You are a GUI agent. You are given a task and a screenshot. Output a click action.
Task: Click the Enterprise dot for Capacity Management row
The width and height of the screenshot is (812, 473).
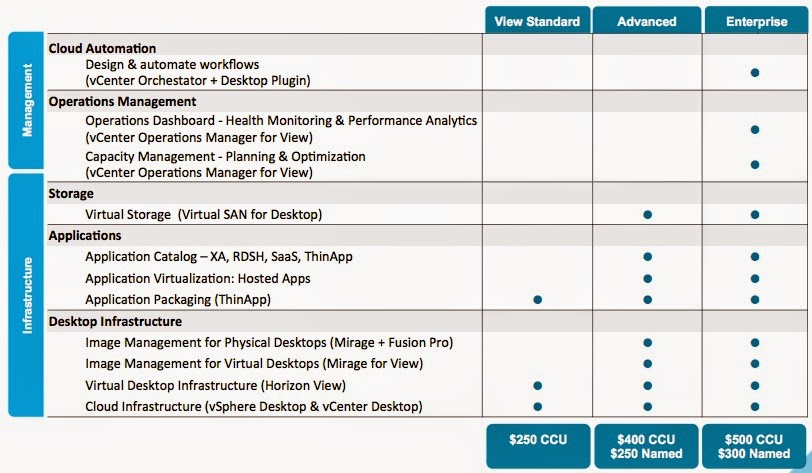756,164
